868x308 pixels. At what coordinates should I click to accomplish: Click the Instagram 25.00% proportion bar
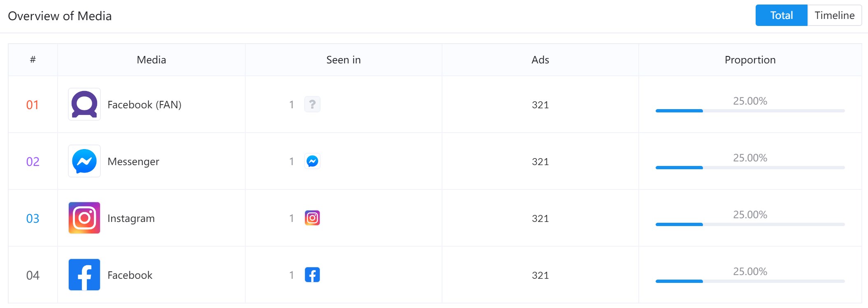750,224
